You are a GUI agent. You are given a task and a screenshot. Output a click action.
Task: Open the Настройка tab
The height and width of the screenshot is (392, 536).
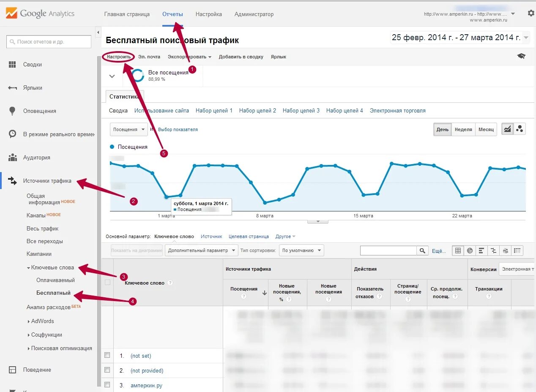(209, 14)
